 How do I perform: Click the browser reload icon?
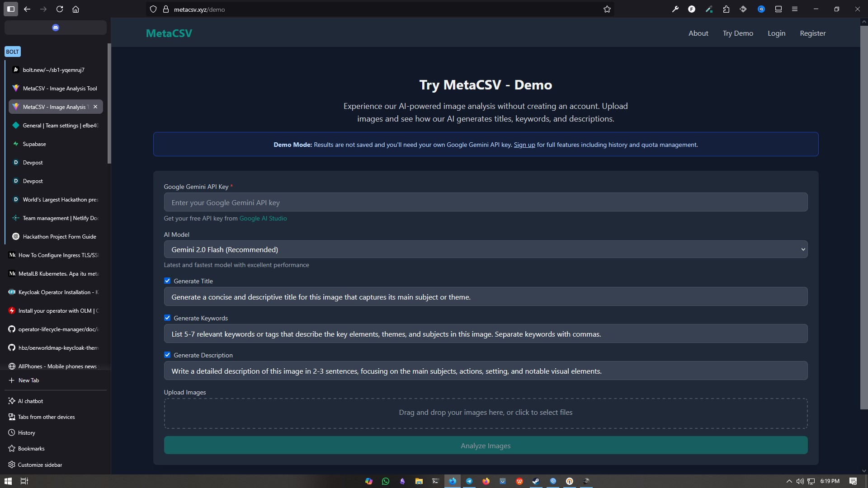point(59,9)
